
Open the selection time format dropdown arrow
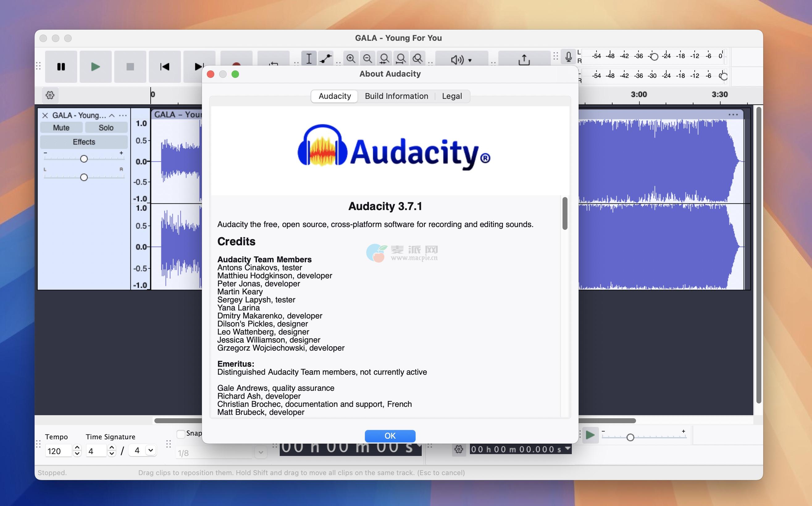click(x=567, y=448)
